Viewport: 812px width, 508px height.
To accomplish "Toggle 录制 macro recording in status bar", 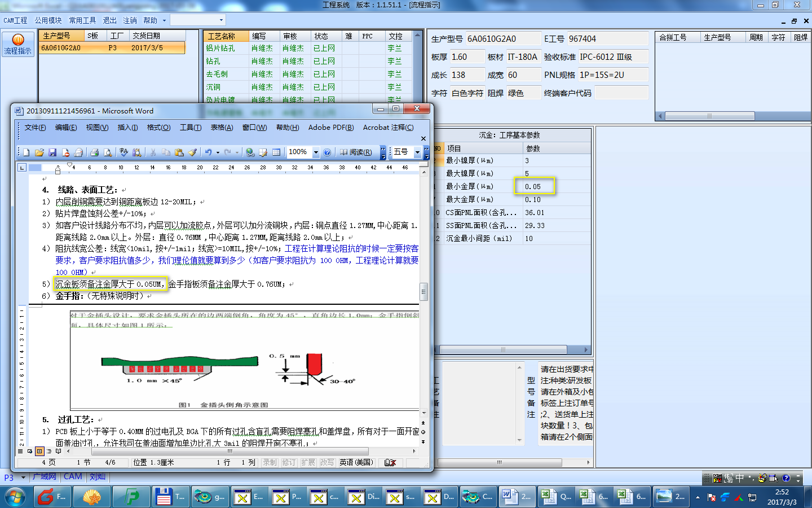I will [x=270, y=462].
